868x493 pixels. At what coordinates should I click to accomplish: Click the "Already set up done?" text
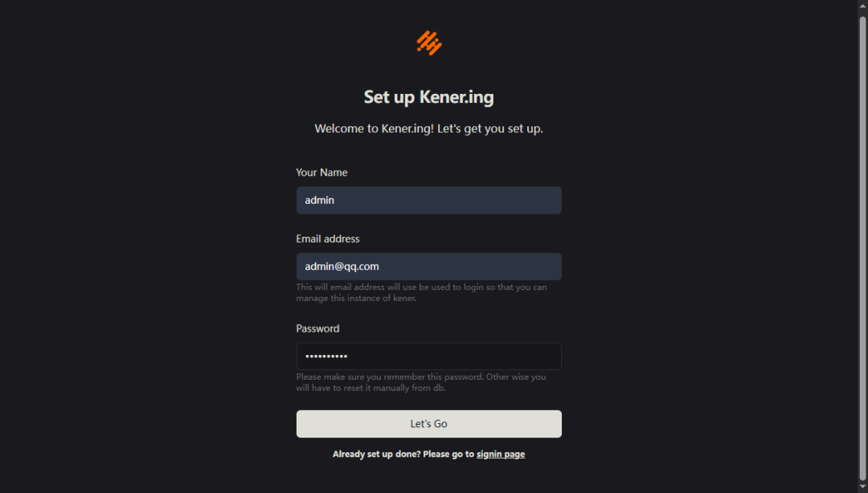click(375, 454)
